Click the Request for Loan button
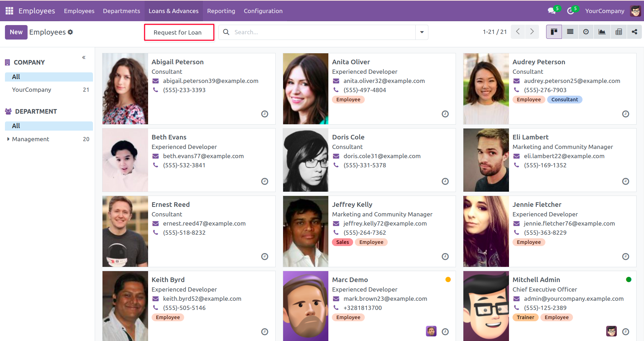 pyautogui.click(x=179, y=32)
